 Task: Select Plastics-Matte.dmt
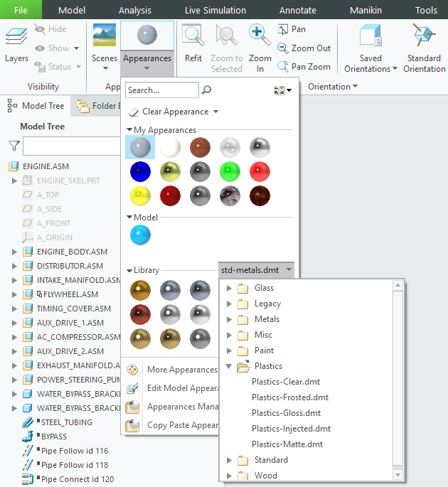coord(287,444)
